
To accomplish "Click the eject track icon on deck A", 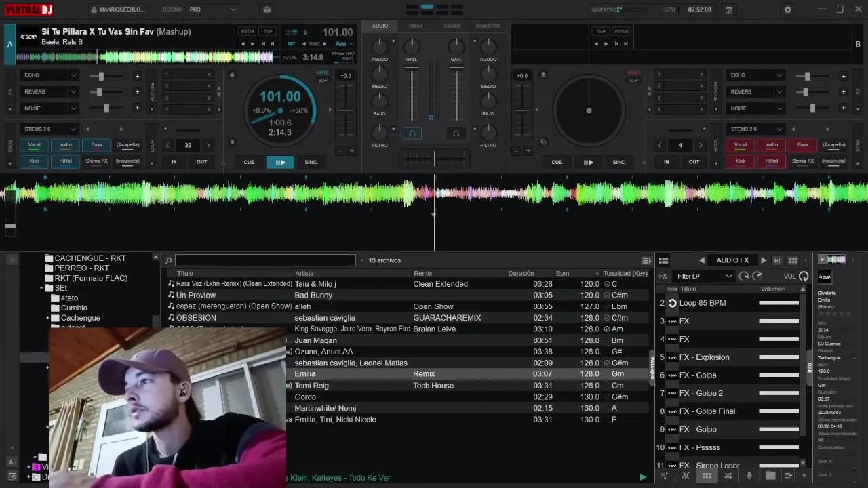I will (x=233, y=75).
